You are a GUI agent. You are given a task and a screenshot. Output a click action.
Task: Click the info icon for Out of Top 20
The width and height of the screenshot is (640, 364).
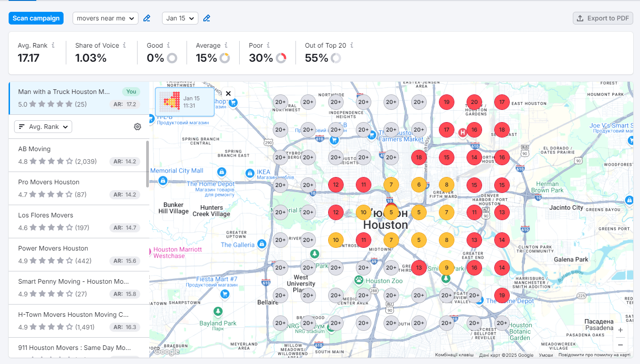click(x=352, y=45)
